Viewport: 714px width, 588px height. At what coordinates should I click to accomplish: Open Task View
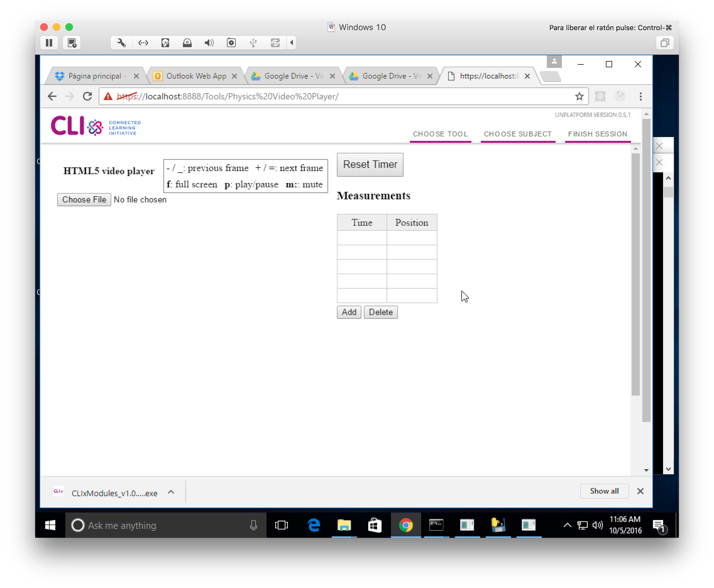pyautogui.click(x=282, y=525)
